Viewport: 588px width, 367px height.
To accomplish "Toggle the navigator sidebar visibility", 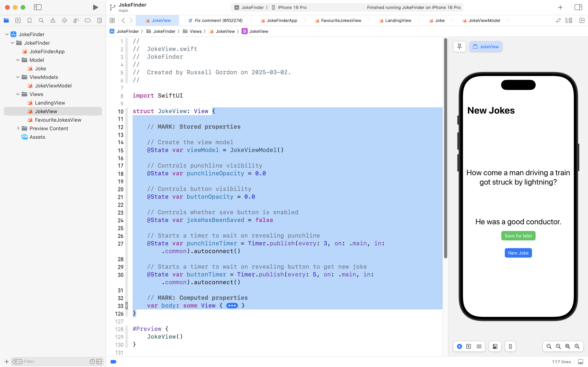I will point(38,7).
